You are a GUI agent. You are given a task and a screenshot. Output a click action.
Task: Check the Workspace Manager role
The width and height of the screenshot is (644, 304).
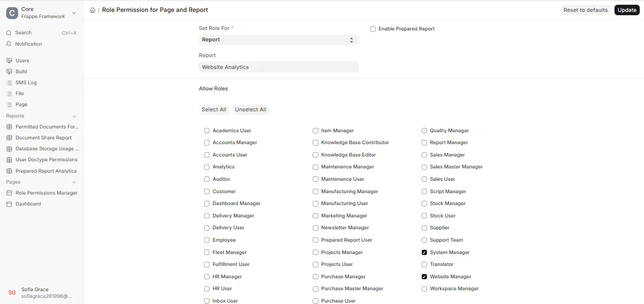tap(424, 288)
